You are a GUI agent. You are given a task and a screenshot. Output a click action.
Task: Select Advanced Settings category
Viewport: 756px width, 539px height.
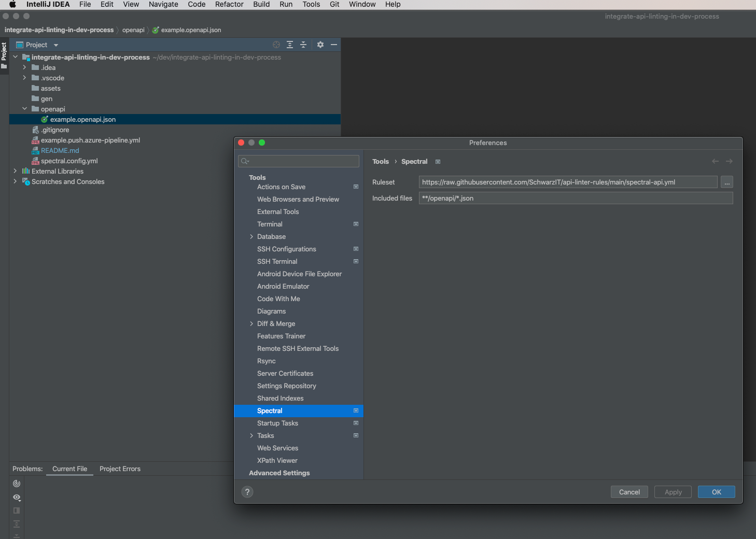pyautogui.click(x=279, y=473)
